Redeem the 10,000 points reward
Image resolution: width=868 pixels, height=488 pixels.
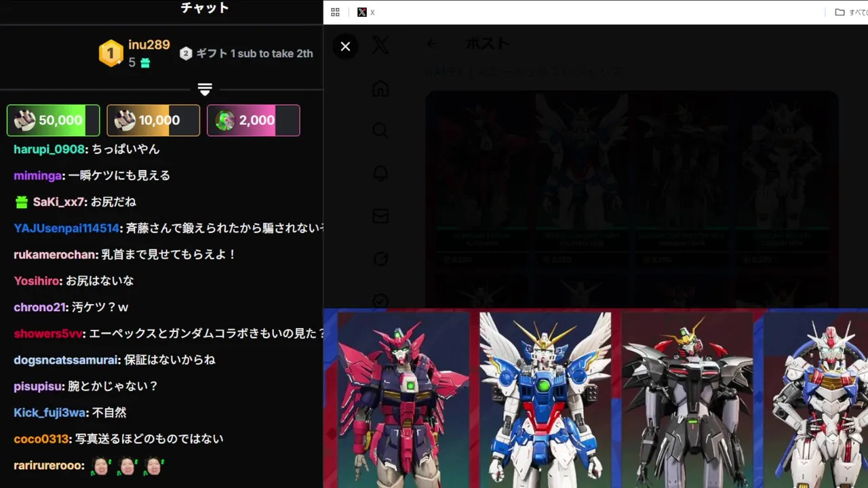point(153,120)
